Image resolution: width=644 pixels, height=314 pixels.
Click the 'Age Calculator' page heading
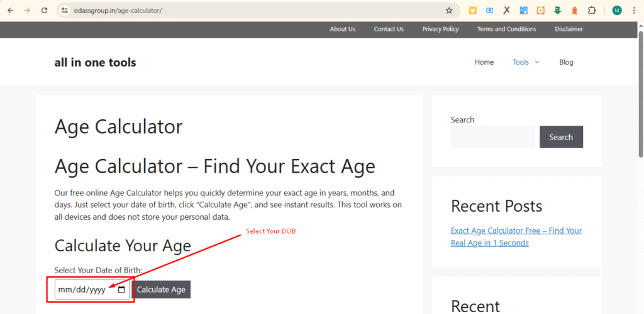point(118,126)
